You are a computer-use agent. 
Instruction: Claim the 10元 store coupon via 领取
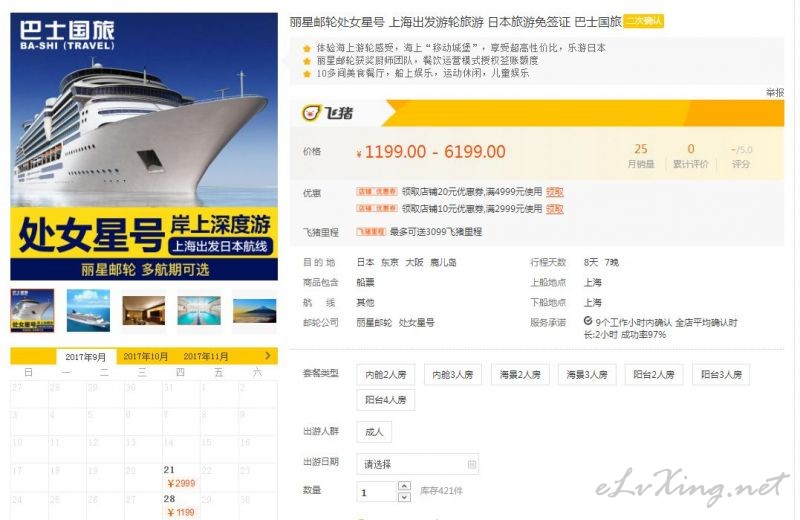point(555,209)
